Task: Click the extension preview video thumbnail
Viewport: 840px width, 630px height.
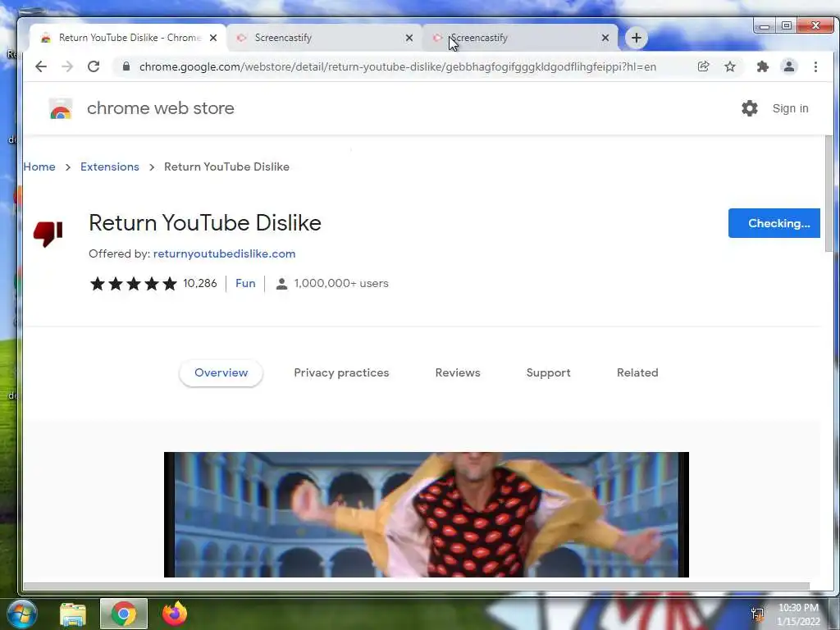Action: (x=427, y=515)
